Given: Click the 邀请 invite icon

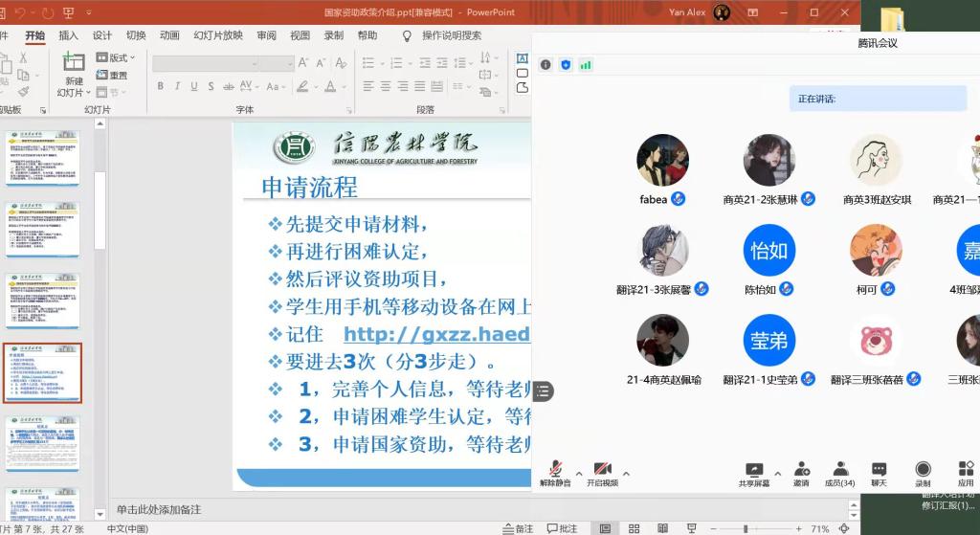Looking at the screenshot, I should pyautogui.click(x=801, y=472).
